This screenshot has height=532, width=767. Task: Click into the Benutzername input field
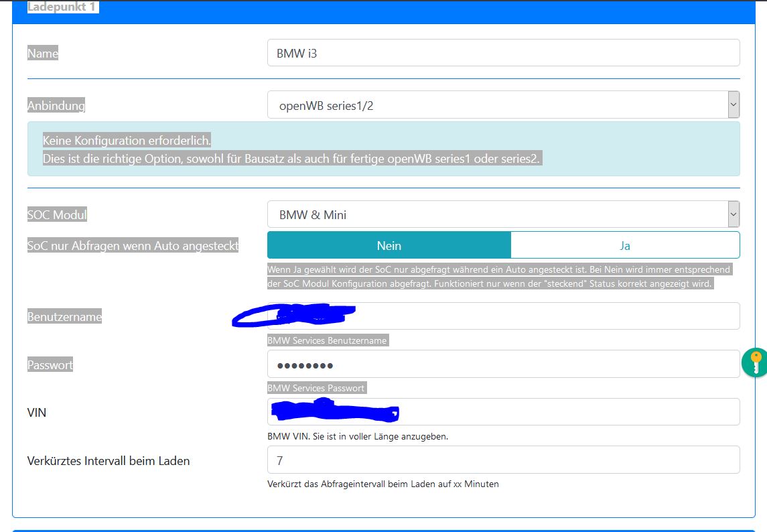pos(503,316)
